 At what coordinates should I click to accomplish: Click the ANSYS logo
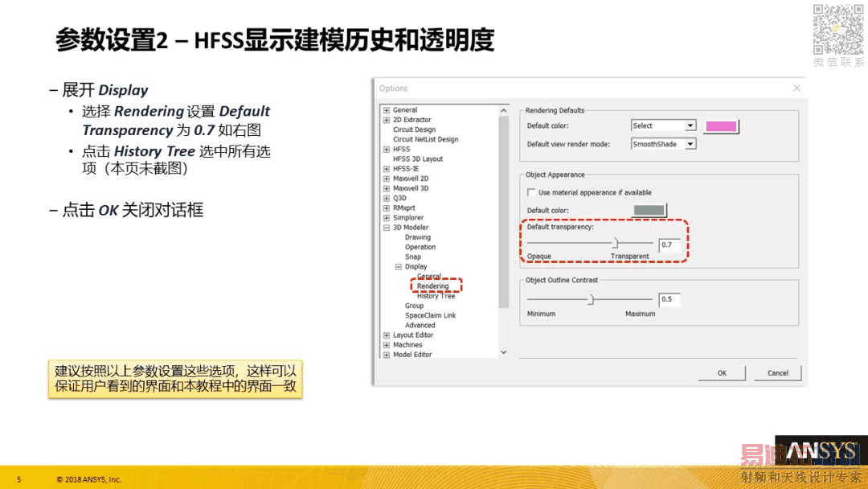[x=821, y=452]
